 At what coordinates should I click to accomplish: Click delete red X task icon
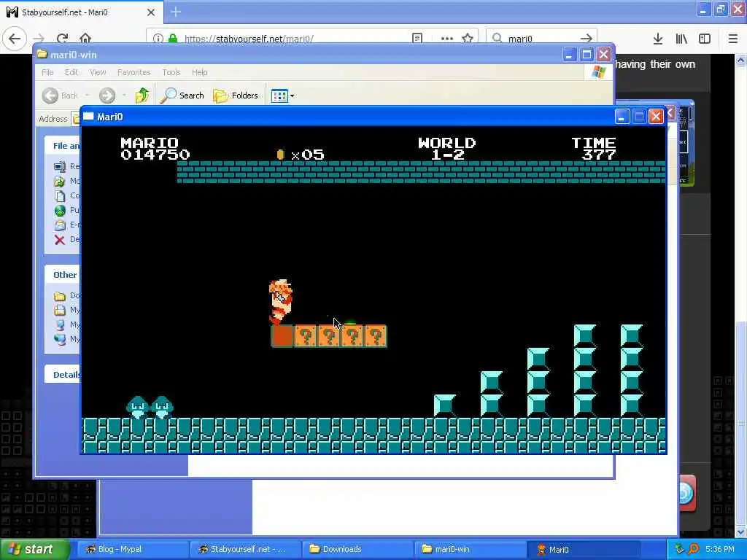[60, 239]
